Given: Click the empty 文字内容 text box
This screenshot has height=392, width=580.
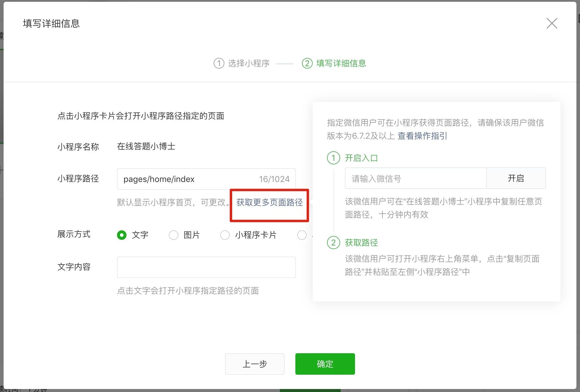Looking at the screenshot, I should [206, 267].
